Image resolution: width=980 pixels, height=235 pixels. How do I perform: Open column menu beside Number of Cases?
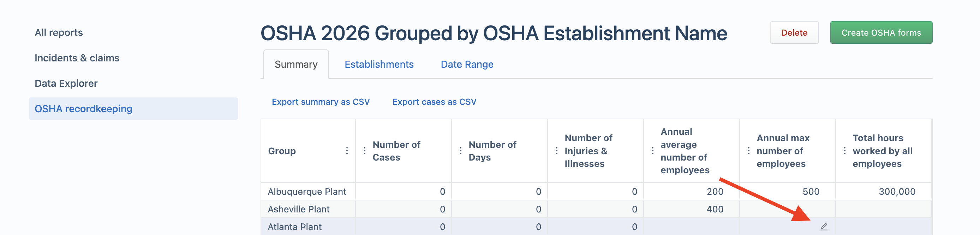pyautogui.click(x=364, y=151)
